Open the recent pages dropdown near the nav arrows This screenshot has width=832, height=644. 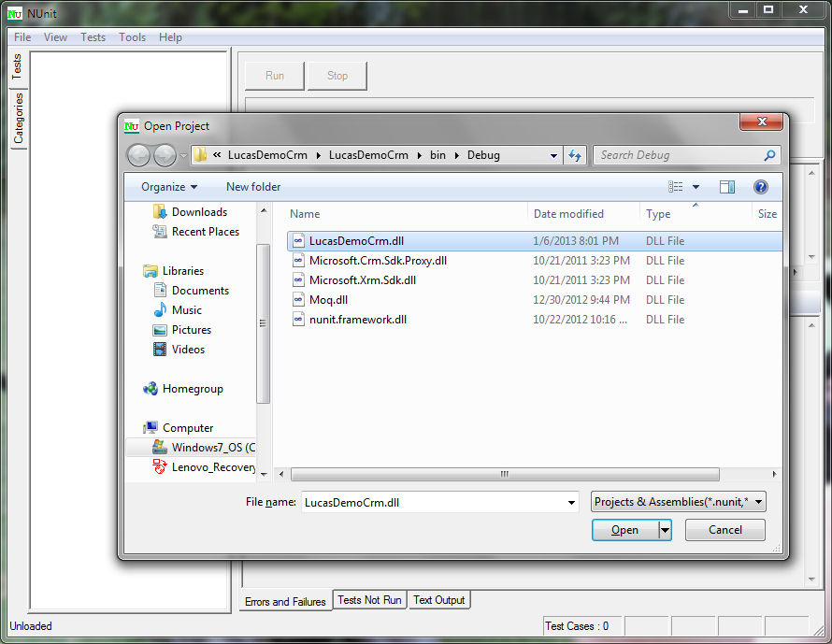[183, 156]
